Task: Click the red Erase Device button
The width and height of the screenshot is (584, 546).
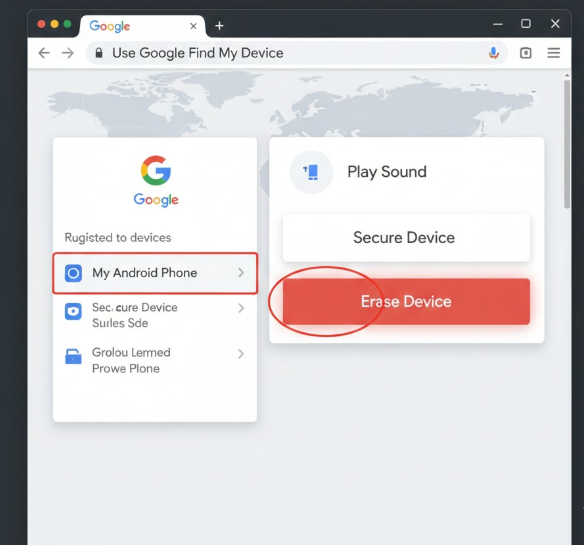Action: click(x=406, y=301)
